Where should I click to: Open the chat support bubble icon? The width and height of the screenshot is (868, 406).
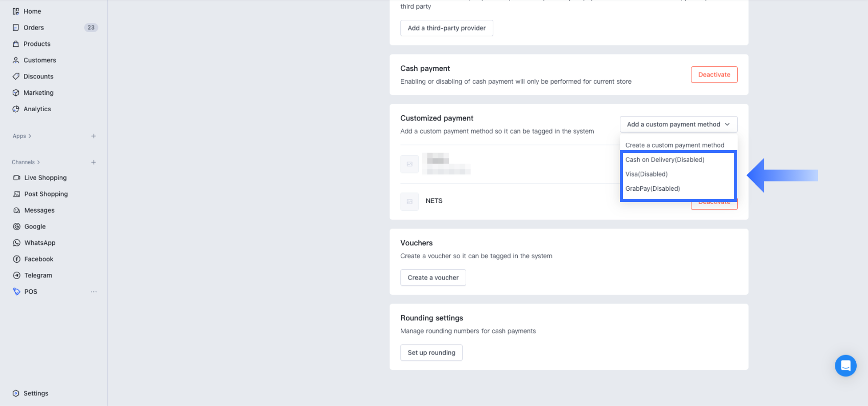(x=846, y=366)
